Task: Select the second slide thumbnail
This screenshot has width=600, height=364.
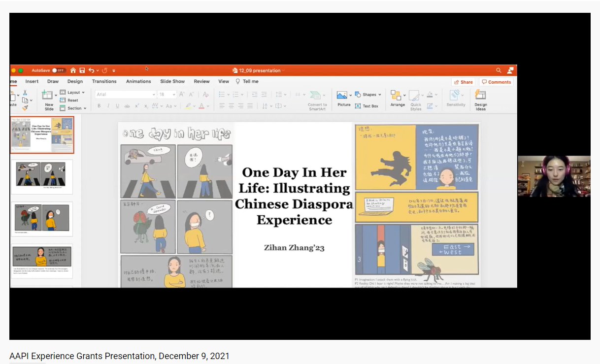Action: pos(42,176)
